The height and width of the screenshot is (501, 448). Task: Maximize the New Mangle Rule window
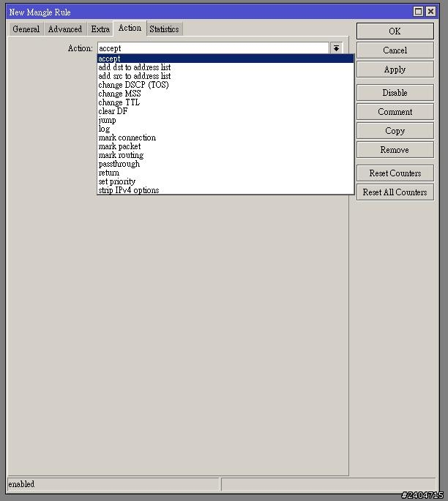click(x=418, y=12)
